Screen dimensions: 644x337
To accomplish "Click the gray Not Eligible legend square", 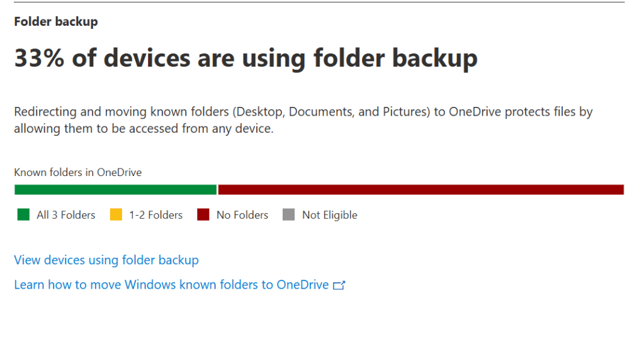I will click(288, 215).
